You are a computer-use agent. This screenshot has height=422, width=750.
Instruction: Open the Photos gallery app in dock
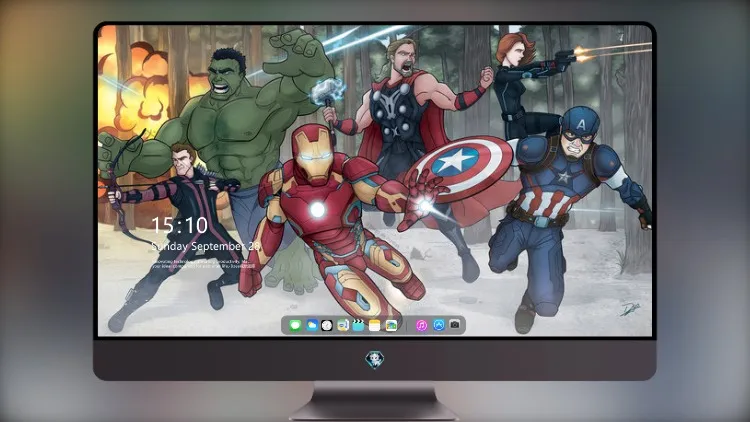click(391, 326)
